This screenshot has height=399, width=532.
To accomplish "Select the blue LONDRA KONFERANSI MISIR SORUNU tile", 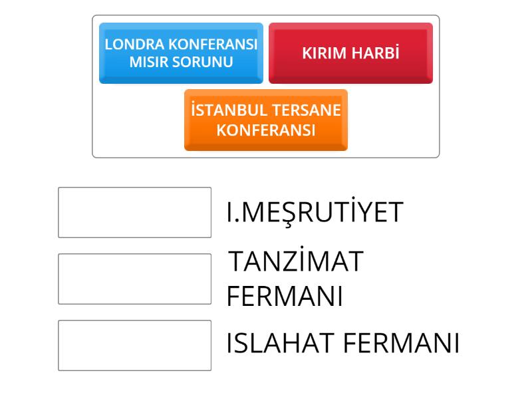I will click(x=181, y=53).
